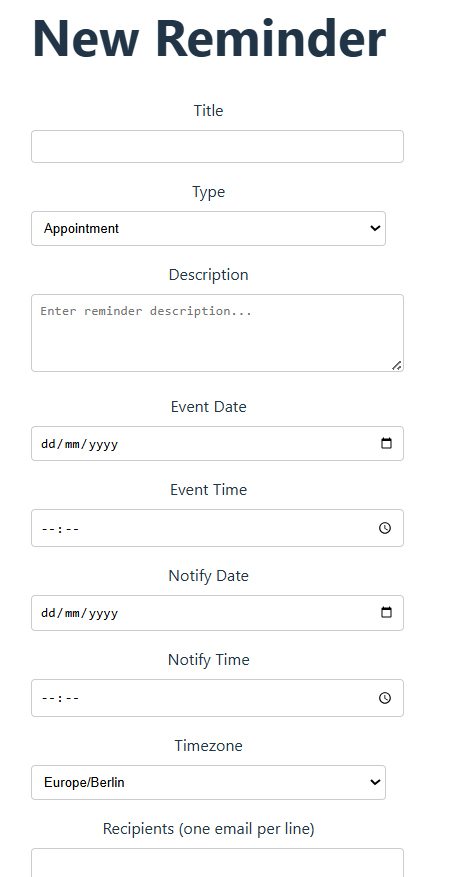Open the Event Date calendar picker icon
This screenshot has width=453, height=877.
[x=386, y=444]
